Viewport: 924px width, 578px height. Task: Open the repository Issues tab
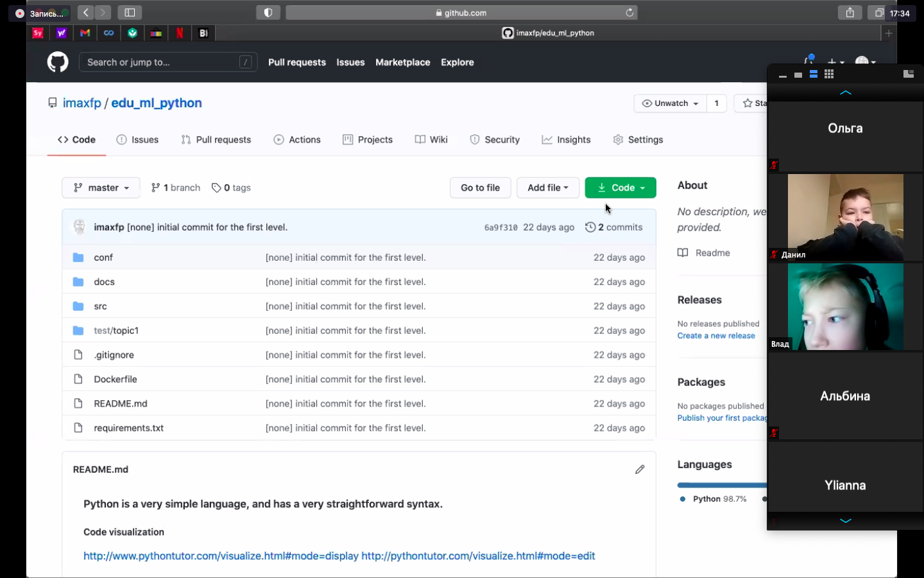[x=137, y=139]
